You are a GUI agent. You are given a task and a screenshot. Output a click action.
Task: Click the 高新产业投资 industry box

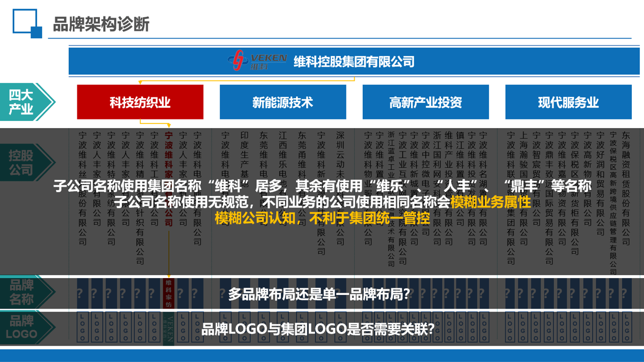click(x=425, y=102)
